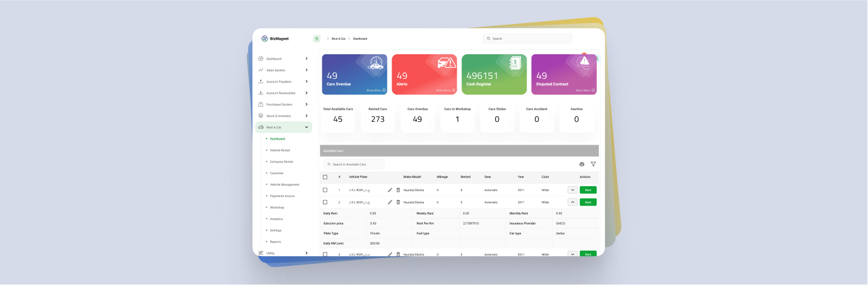Tick the select-all checkbox in table header
The width and height of the screenshot is (868, 285).
point(325,177)
